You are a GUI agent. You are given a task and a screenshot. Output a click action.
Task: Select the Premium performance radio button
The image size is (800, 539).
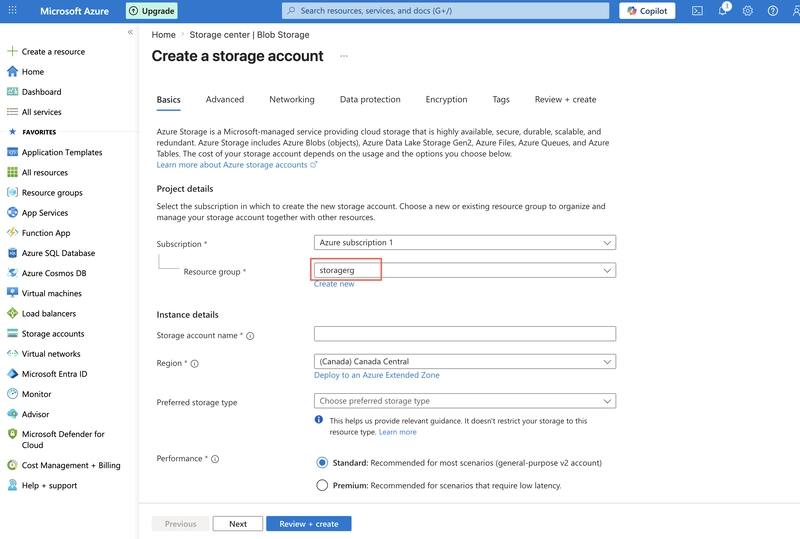[322, 485]
